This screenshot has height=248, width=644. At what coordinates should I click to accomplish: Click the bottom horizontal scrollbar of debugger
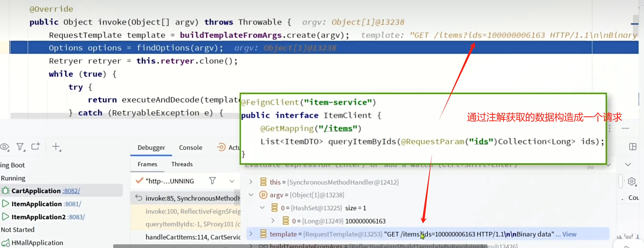(x=300, y=246)
